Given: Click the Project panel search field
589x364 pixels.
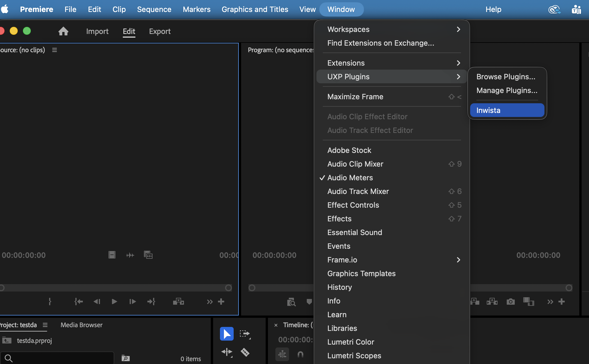Looking at the screenshot, I should pos(57,358).
